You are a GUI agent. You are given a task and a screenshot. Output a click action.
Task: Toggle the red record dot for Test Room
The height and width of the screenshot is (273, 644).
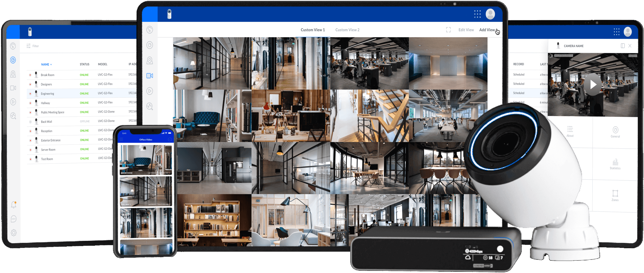click(x=30, y=159)
